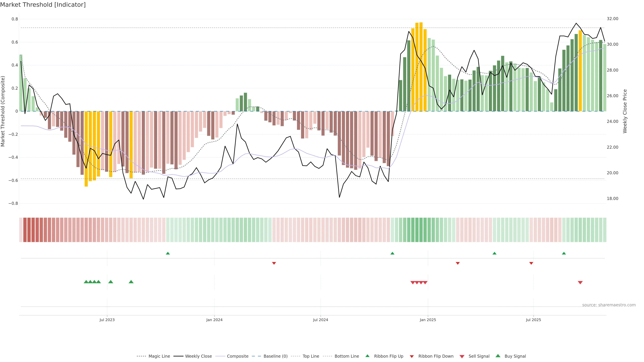644x362 pixels.
Task: Click the source: sharemaestro.com text
Action: 609,305
